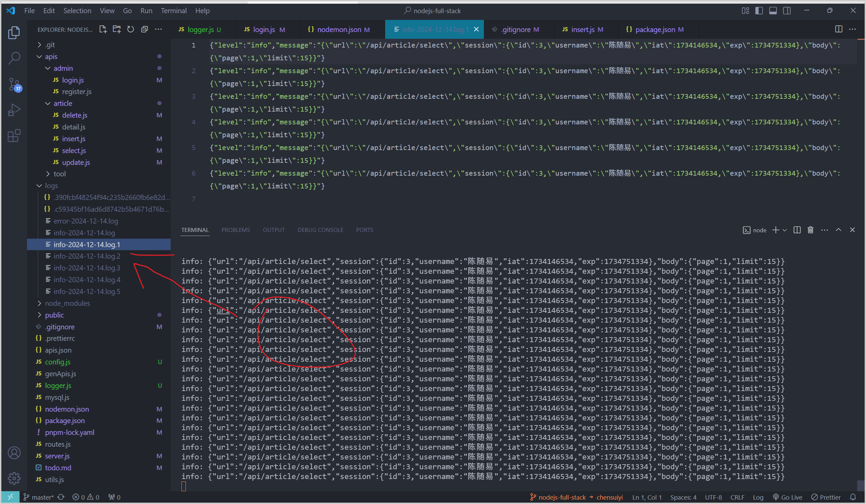Screen dimensions: 866x504
Task: Open the Search view in activity bar
Action: 14,58
